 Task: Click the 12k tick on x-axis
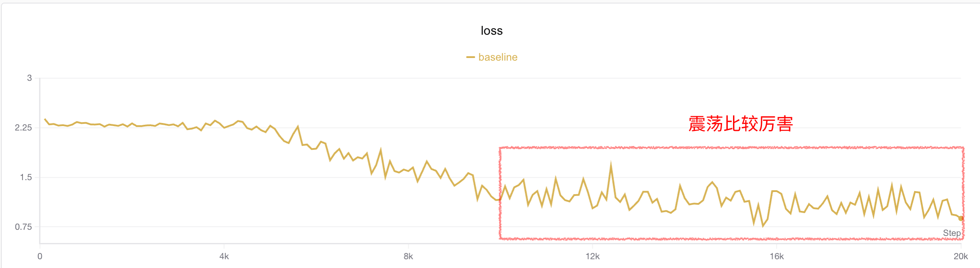[x=592, y=256]
